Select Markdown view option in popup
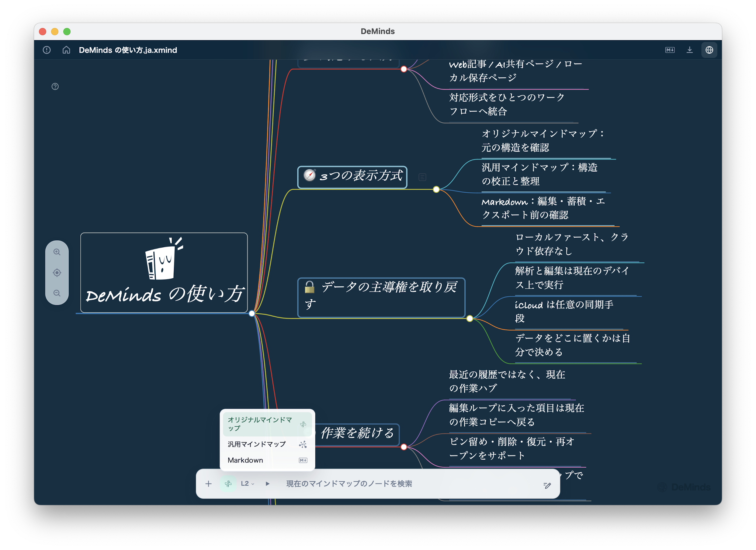This screenshot has width=756, height=550. [x=267, y=460]
